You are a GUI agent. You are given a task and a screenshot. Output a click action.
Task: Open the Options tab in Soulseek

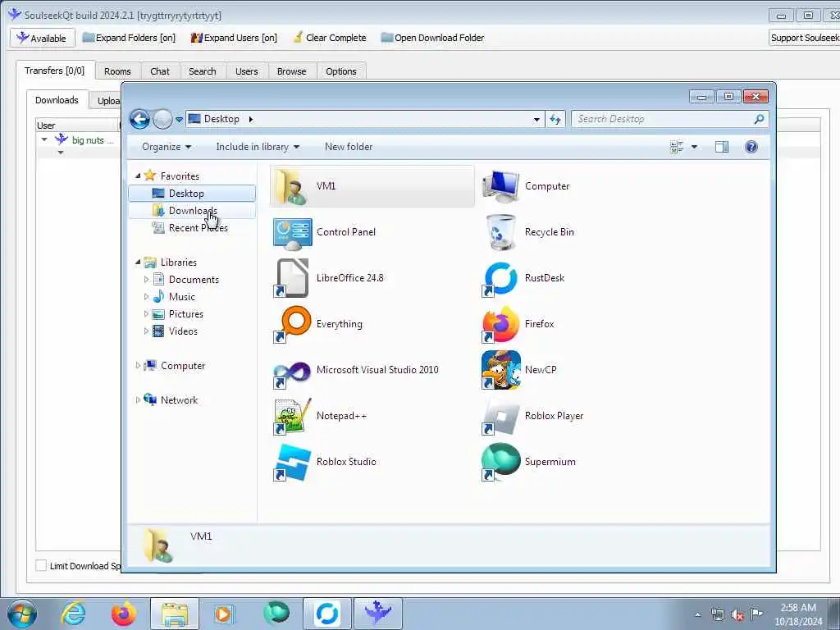tap(340, 71)
